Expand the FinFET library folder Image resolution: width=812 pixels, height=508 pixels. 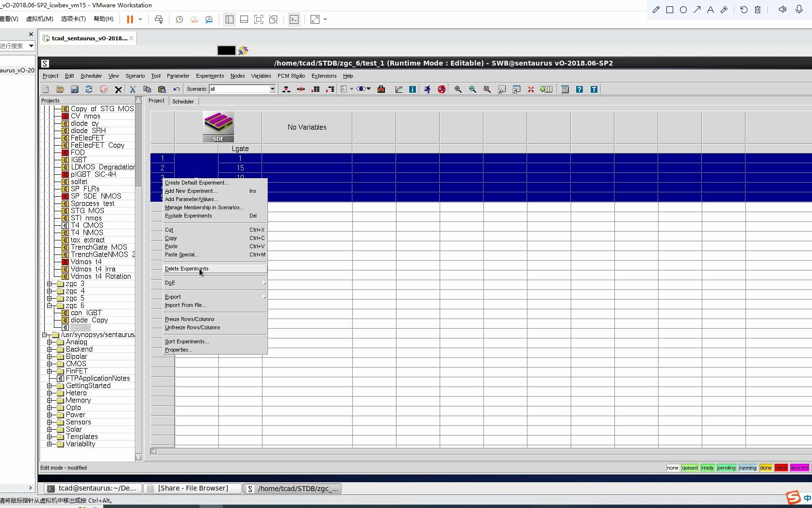click(x=50, y=371)
